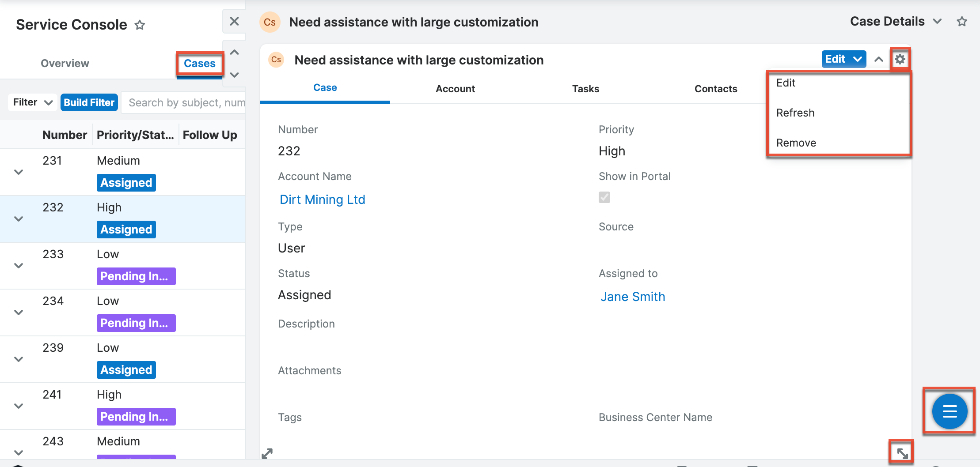Screen dimensions: 980x467
Task: Open the gear settings icon on the case panel
Action: (x=900, y=59)
